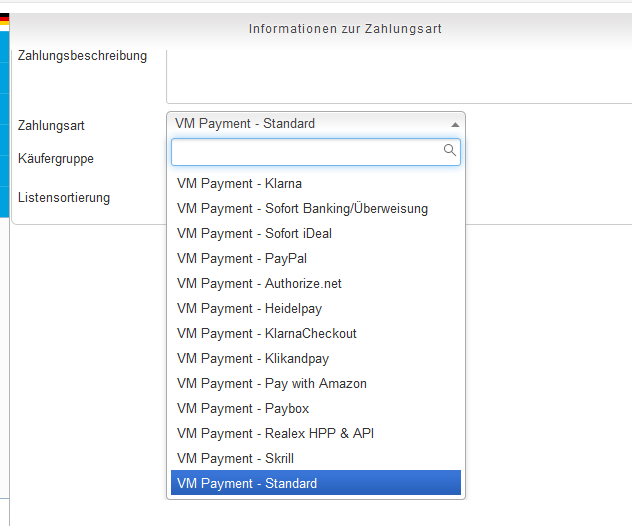Select 'VM Payment - Pay with Amazon'
The image size is (632, 526).
click(271, 384)
